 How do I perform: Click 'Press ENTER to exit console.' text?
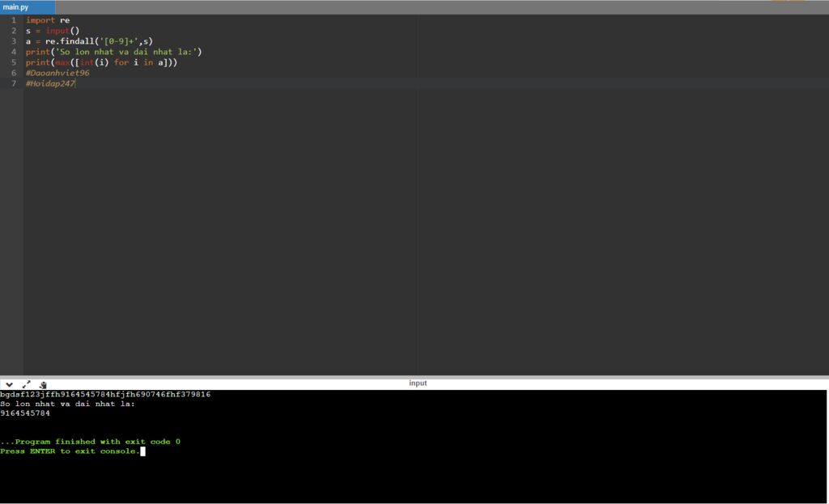tap(70, 451)
